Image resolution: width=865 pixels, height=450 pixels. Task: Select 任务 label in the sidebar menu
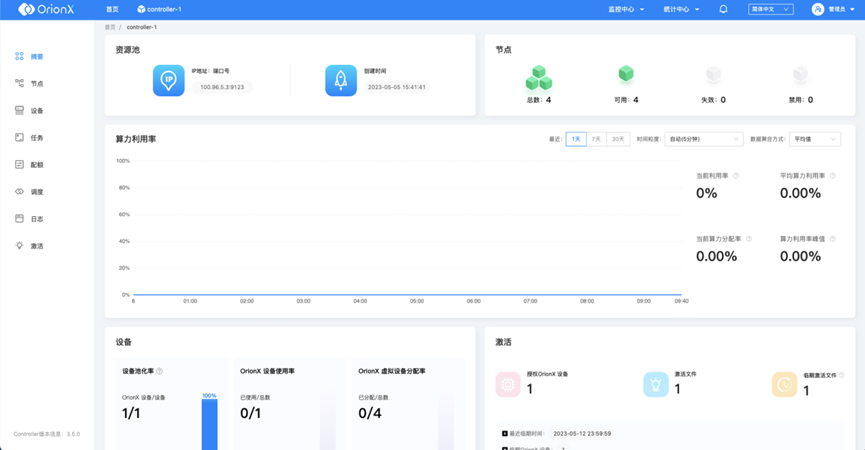click(x=37, y=138)
